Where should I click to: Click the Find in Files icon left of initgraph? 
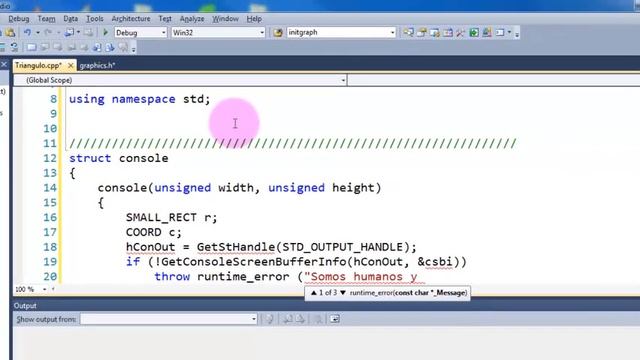pyautogui.click(x=278, y=33)
